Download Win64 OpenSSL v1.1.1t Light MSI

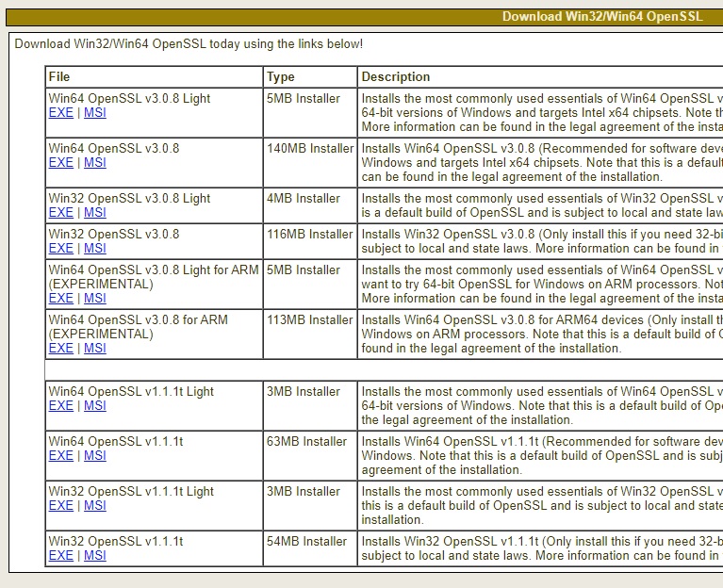(x=94, y=406)
